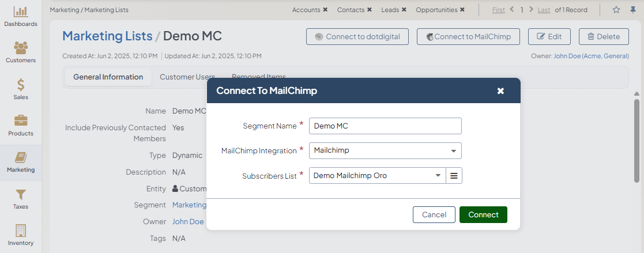Viewport: 644px width, 253px height.
Task: Remove the Accounts pinned tab
Action: (325, 10)
